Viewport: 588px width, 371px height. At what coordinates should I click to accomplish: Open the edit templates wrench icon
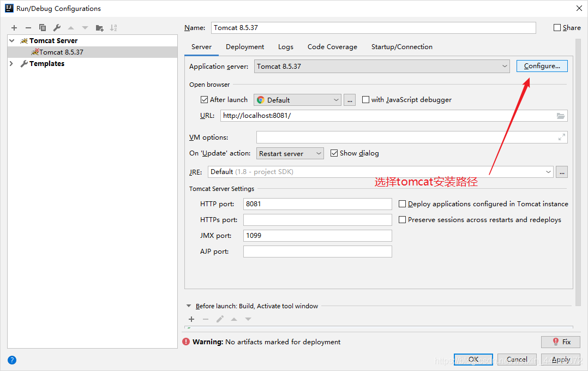pyautogui.click(x=57, y=28)
